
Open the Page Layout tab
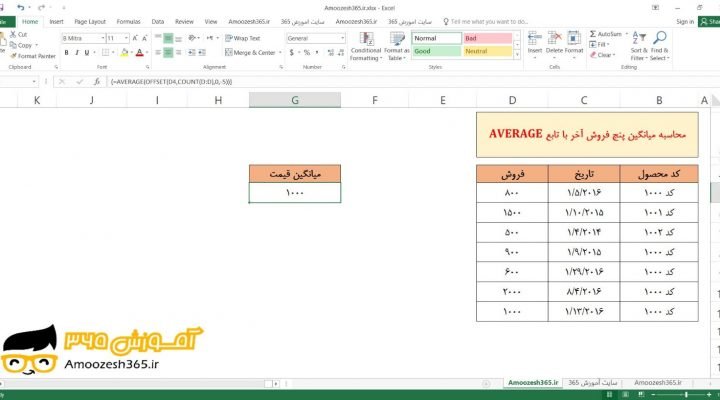coord(90,22)
